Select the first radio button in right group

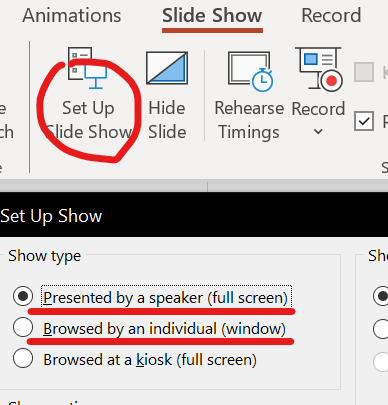tap(381, 296)
